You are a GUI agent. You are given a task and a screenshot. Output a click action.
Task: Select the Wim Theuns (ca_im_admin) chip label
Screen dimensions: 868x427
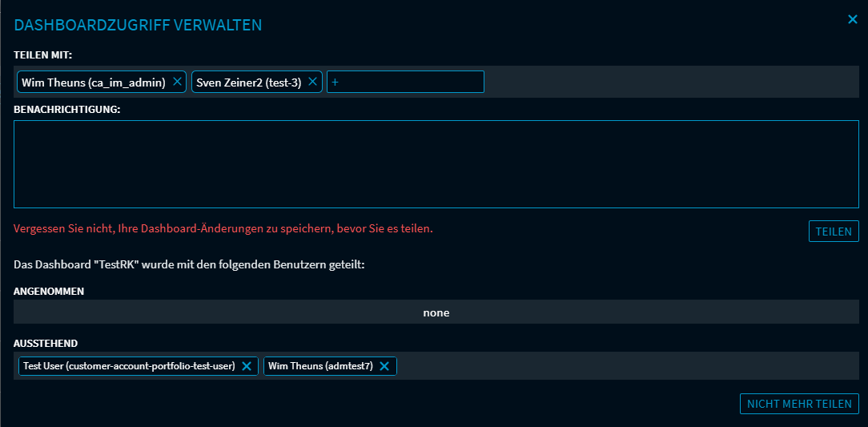coord(94,82)
